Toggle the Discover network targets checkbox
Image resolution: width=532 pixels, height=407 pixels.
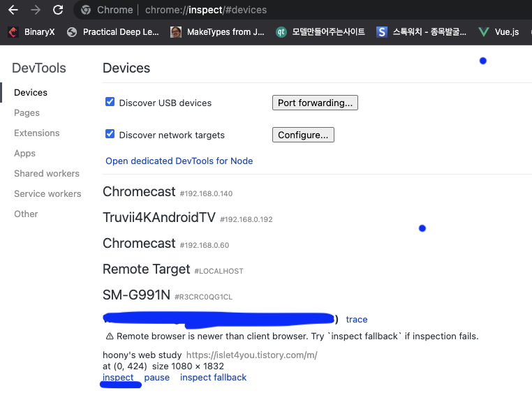(x=110, y=134)
